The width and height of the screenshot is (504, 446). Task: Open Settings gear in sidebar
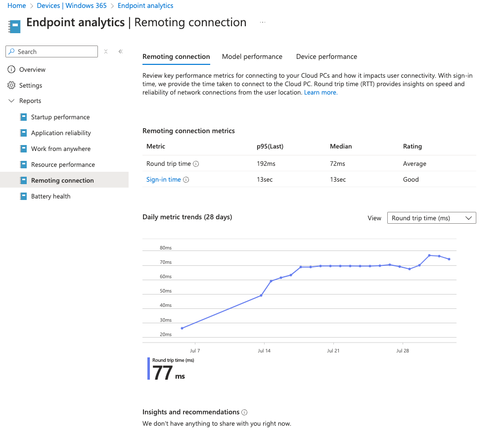pos(11,86)
